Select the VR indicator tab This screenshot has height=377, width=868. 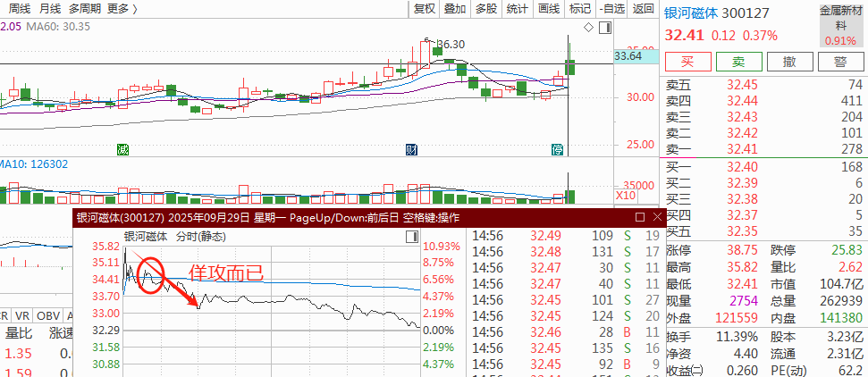(22, 315)
